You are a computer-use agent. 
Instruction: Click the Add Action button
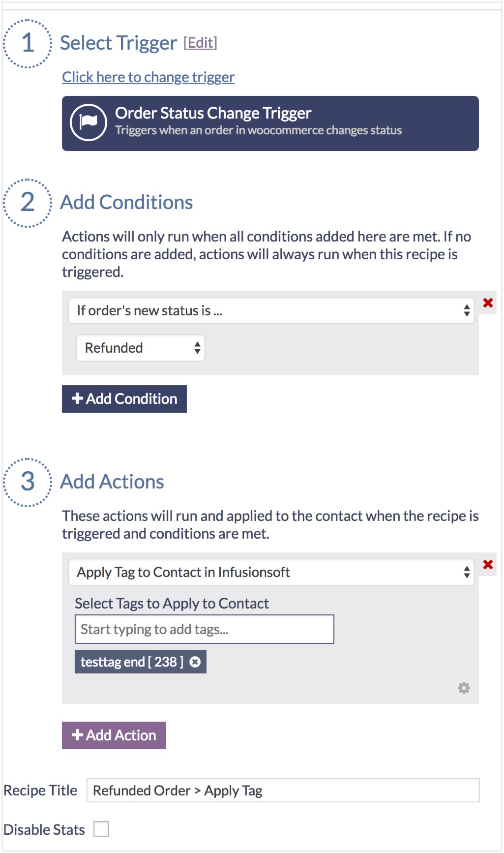tap(114, 735)
